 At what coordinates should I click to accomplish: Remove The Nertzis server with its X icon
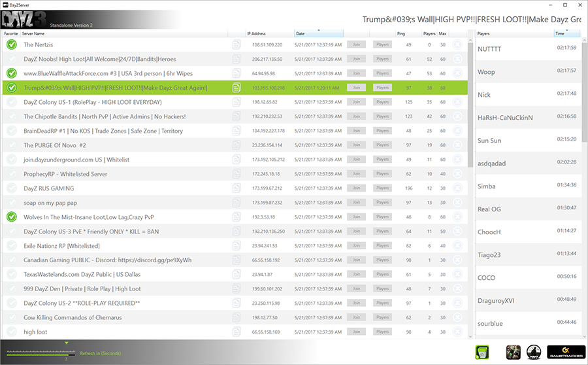[457, 44]
